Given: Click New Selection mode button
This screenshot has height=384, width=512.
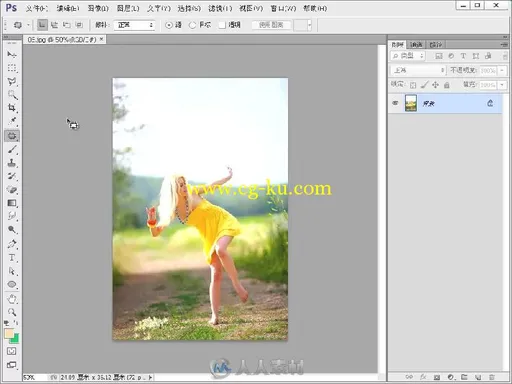Looking at the screenshot, I should click(x=42, y=25).
